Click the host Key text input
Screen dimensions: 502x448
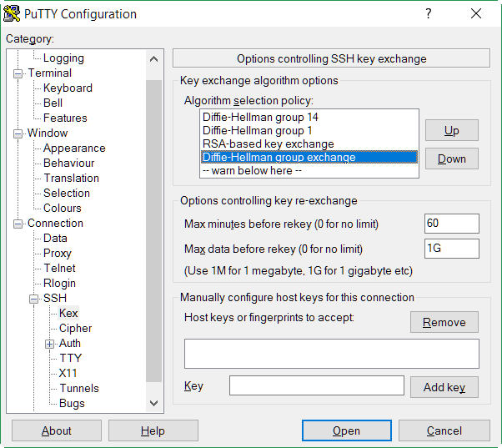click(316, 385)
